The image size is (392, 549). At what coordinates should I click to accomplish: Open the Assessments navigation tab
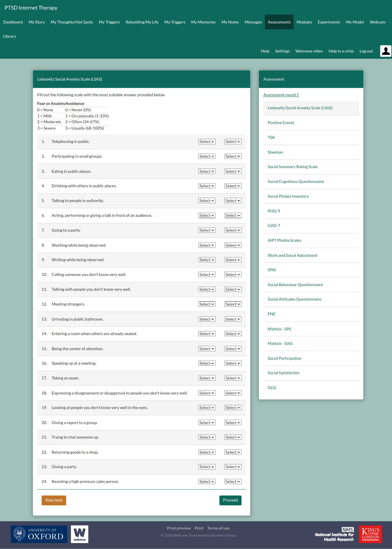pyautogui.click(x=279, y=22)
